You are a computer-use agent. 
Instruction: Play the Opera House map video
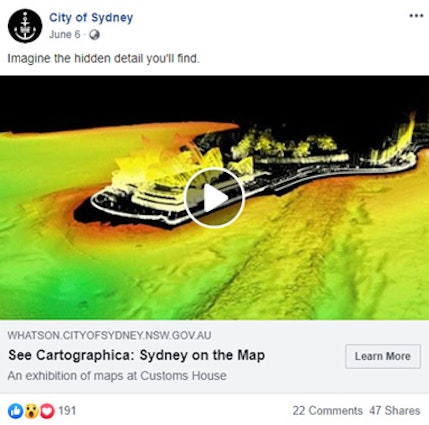[215, 198]
